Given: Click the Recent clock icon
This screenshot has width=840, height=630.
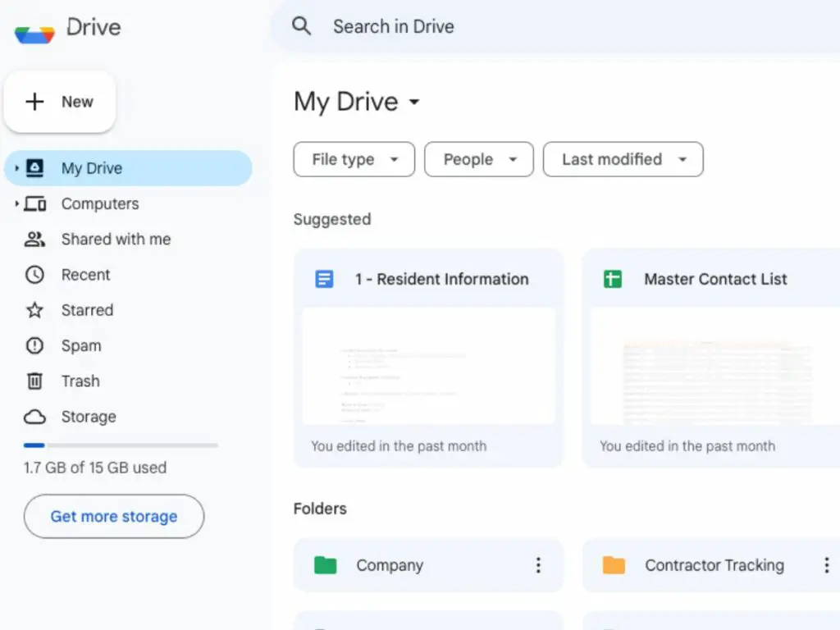Looking at the screenshot, I should (34, 275).
